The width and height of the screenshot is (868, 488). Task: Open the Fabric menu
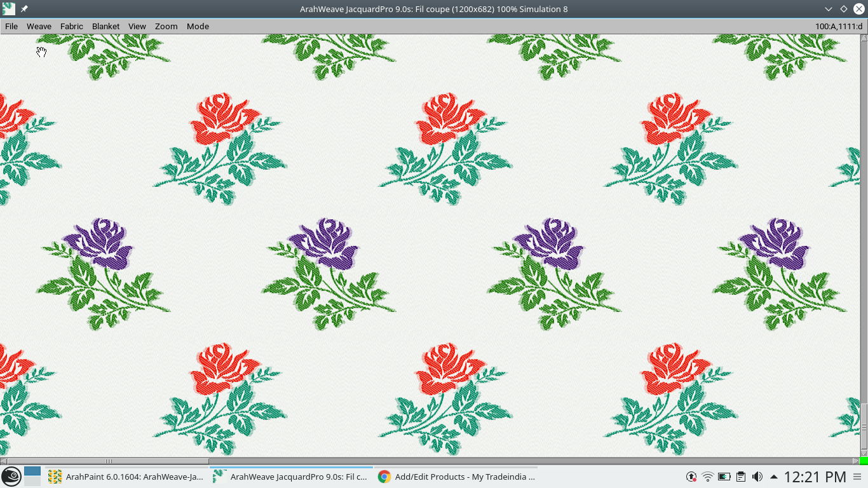(x=71, y=26)
